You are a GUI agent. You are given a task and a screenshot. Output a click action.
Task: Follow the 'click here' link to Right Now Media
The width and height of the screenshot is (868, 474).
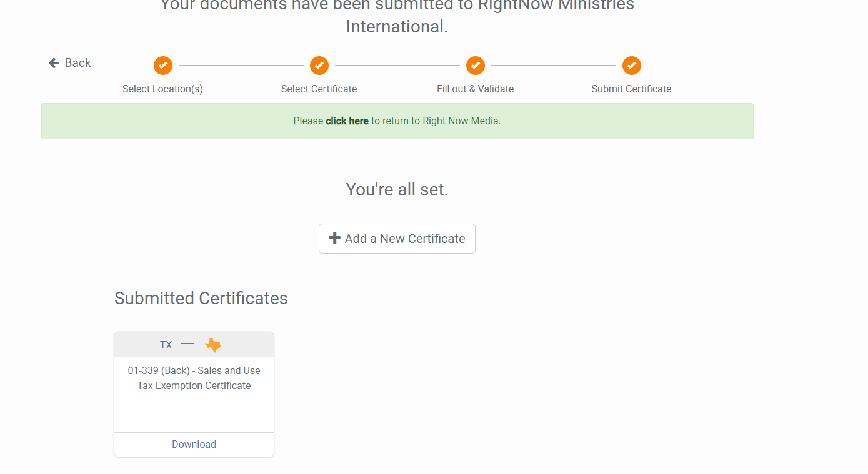pos(347,121)
